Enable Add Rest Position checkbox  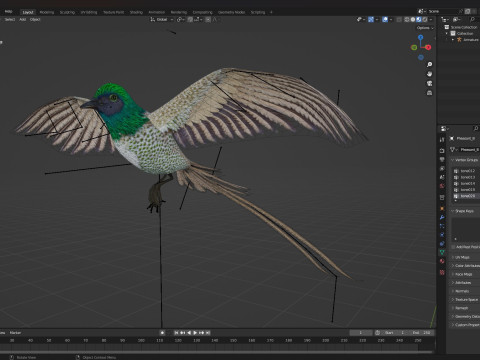(453, 247)
